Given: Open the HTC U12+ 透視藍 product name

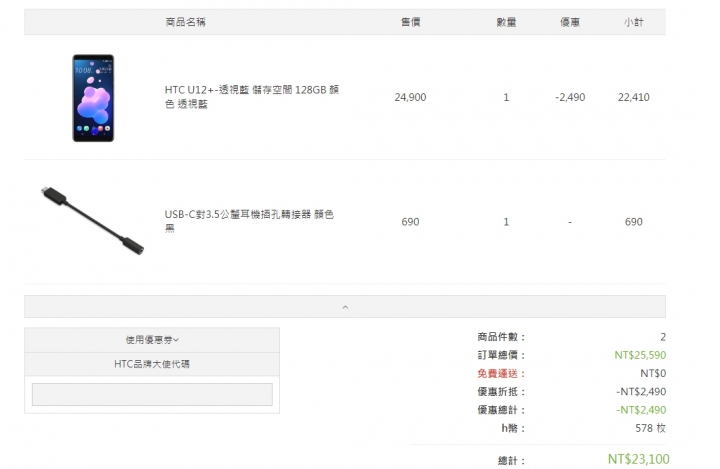Looking at the screenshot, I should tap(252, 97).
